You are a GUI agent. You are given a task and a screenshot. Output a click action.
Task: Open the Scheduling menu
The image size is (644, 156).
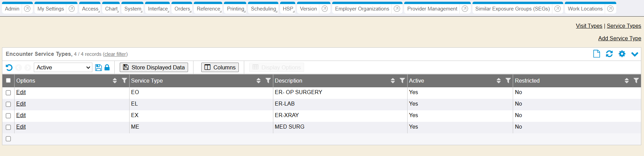coord(263,9)
